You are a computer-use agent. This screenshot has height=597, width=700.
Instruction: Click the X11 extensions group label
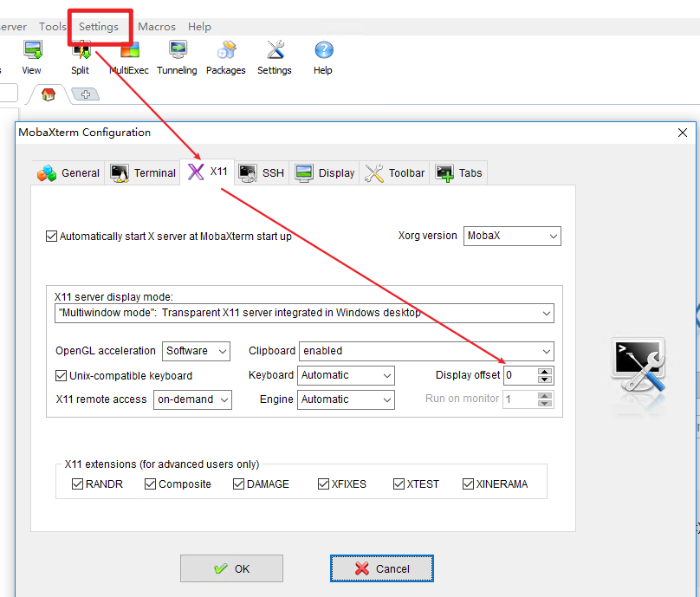click(162, 464)
